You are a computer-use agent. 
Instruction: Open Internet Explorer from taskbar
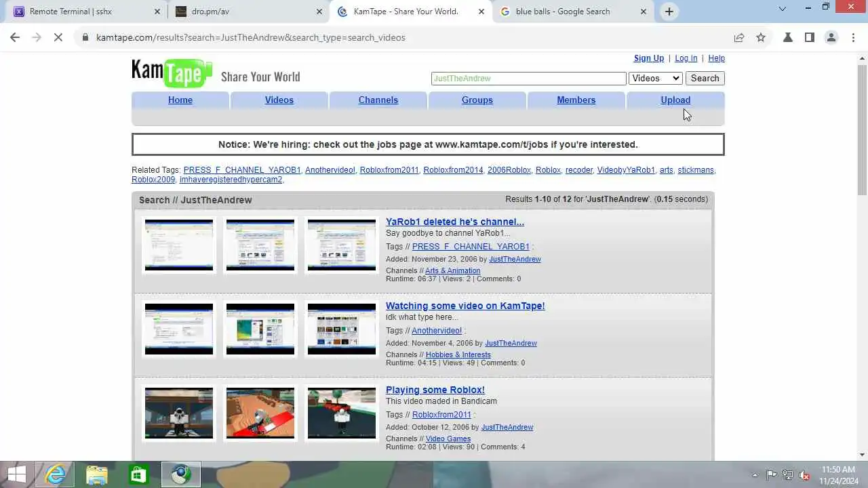pyautogui.click(x=56, y=474)
